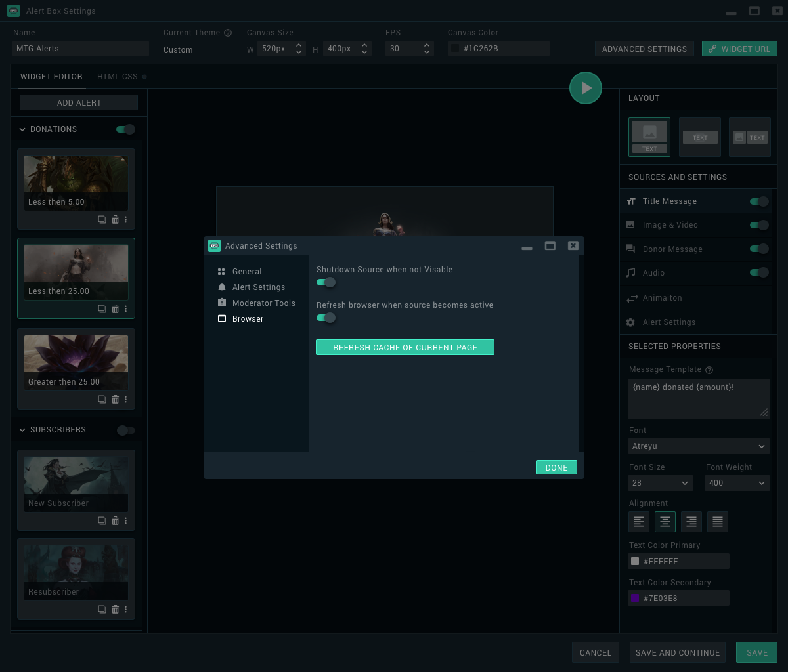788x672 pixels.
Task: Click the Name field MTG Alerts
Action: (x=81, y=49)
